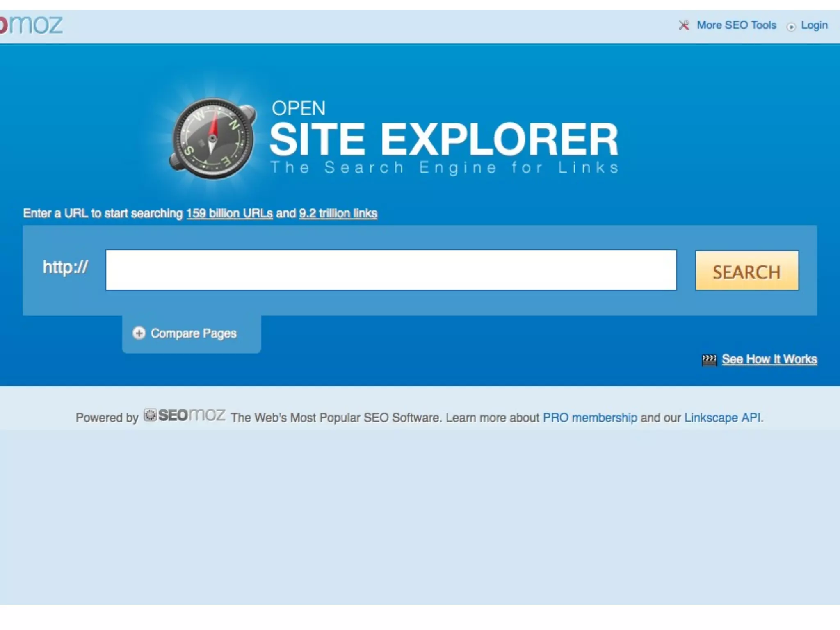
Task: Click the film clapperboard icon
Action: coord(709,360)
